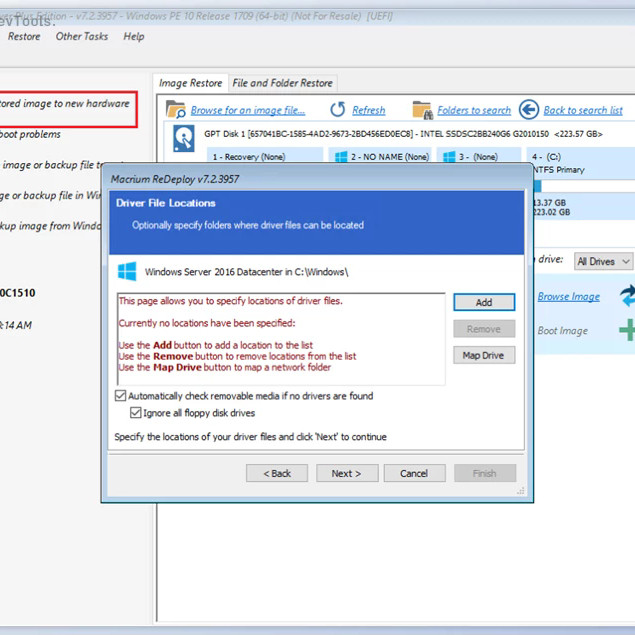Select the GPT Disk 1 hard drive icon
Screen dimensions: 635x635
point(183,139)
